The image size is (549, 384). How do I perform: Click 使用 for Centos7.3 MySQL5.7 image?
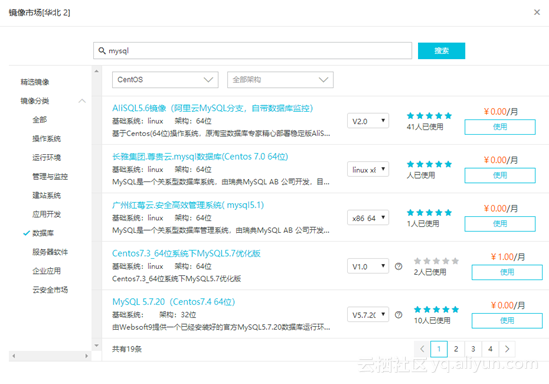(x=507, y=272)
